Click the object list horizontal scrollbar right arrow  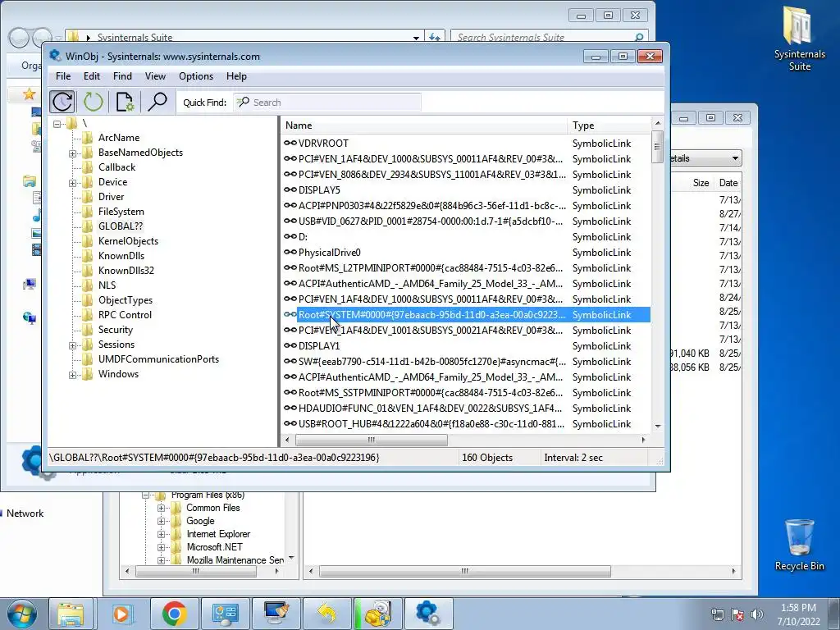pyautogui.click(x=643, y=440)
